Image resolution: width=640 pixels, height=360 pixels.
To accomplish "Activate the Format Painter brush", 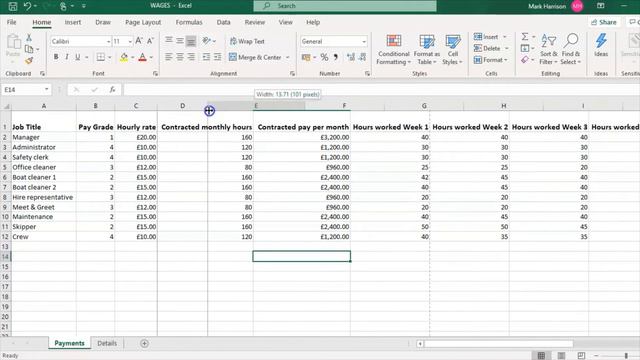I will [29, 60].
